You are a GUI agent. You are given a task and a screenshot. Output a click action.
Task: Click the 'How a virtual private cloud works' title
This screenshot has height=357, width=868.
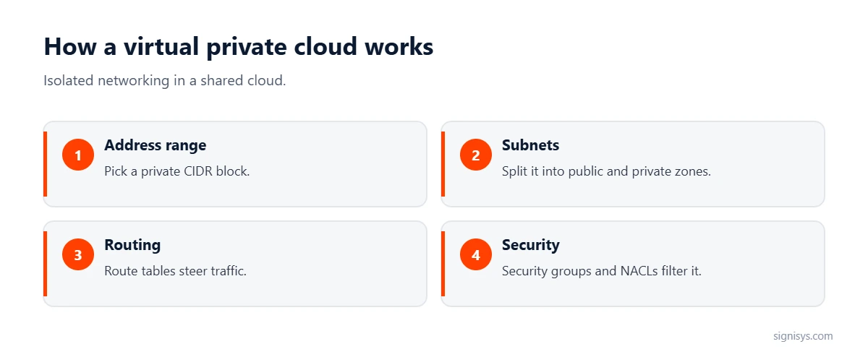coord(239,46)
